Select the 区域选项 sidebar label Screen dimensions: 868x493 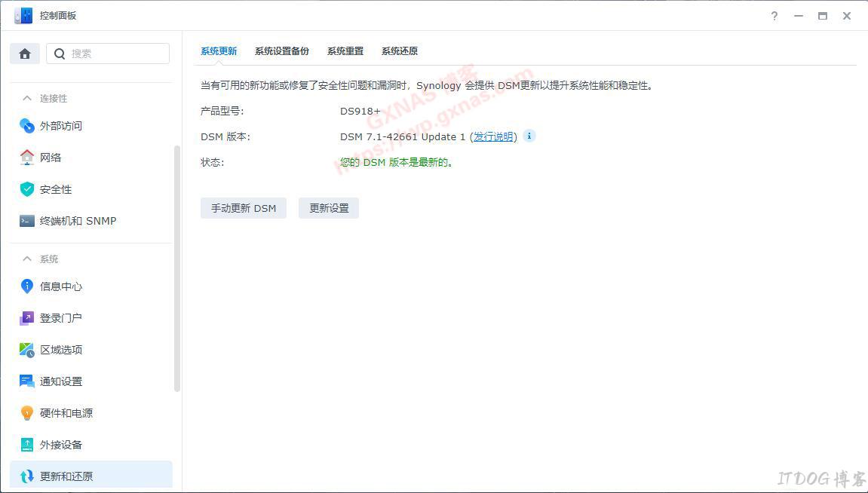61,350
